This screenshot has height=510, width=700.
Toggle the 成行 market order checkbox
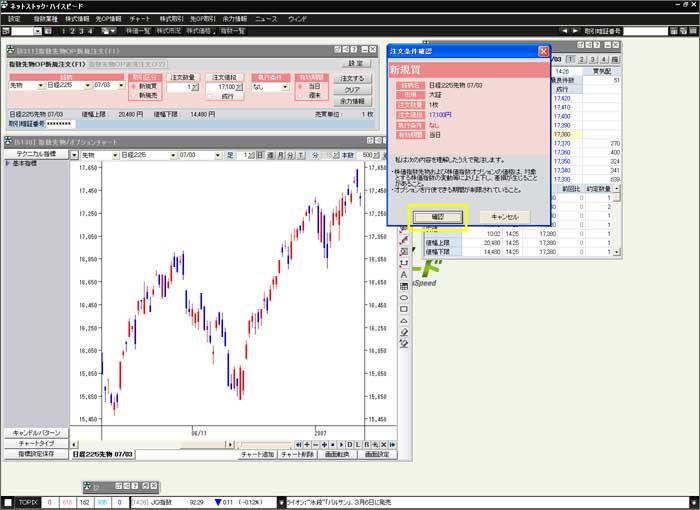tap(211, 96)
